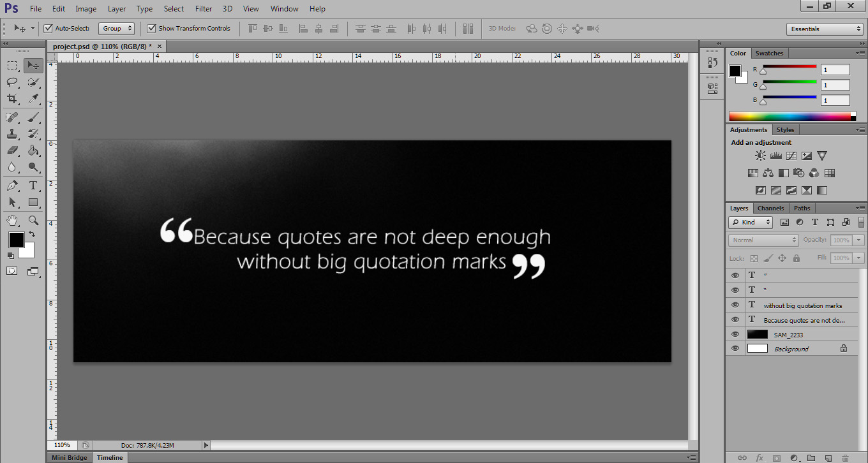Screen dimensions: 868x463
Task: Open Create new fill or adjustment layer
Action: [794, 457]
